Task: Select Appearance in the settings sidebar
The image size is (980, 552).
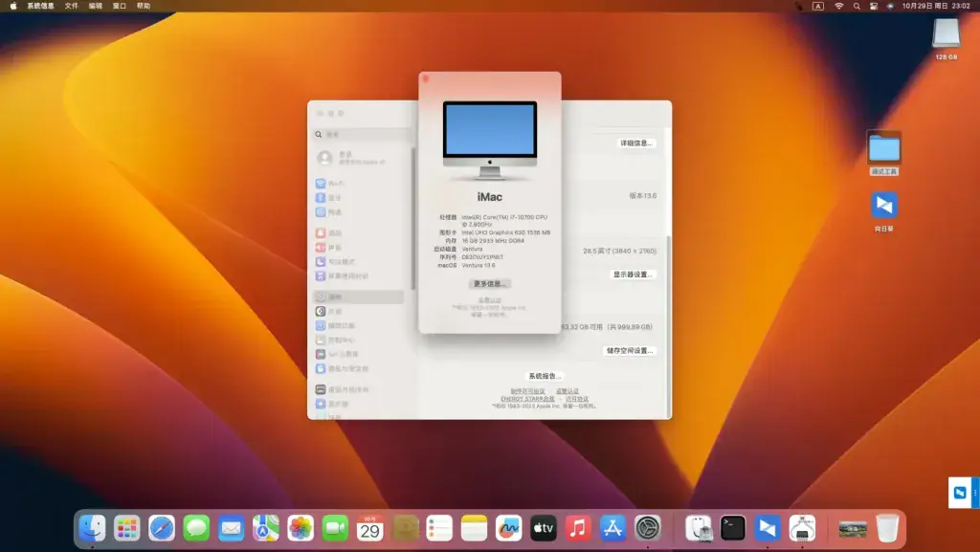Action: [x=358, y=311]
